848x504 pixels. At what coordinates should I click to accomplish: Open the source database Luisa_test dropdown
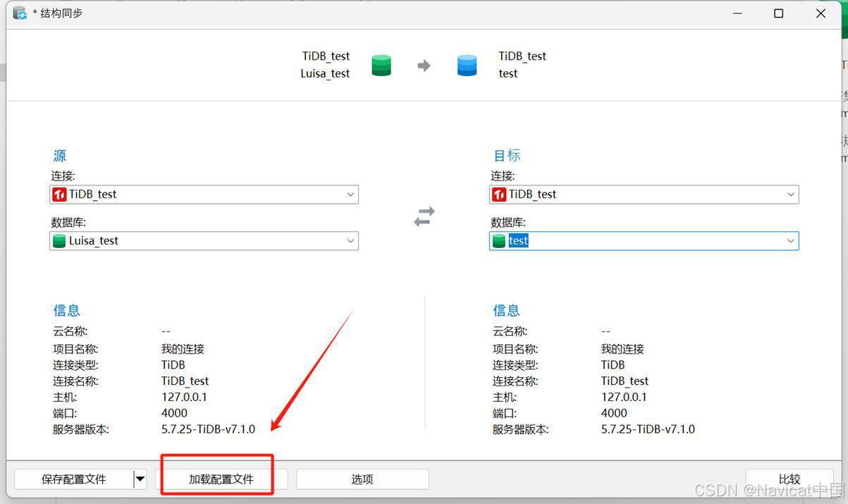click(x=204, y=241)
